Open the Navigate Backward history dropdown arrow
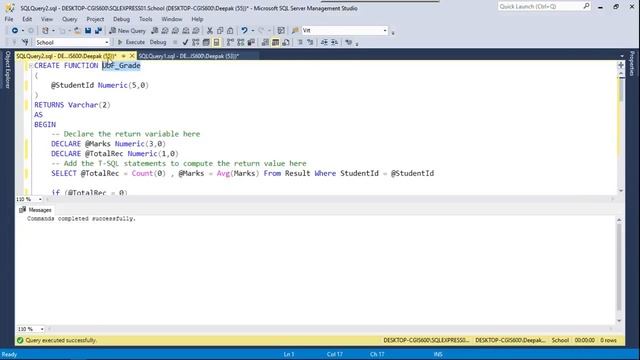This screenshot has width=640, height=360. click(x=22, y=31)
